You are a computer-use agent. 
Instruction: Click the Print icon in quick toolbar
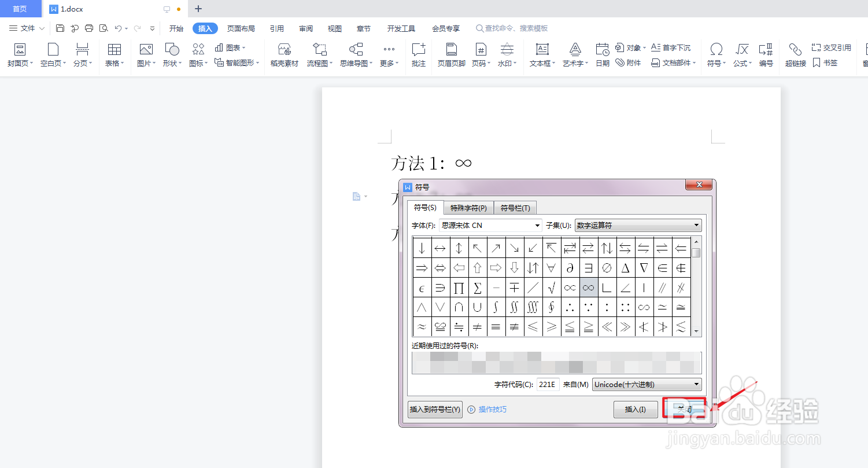tap(89, 28)
